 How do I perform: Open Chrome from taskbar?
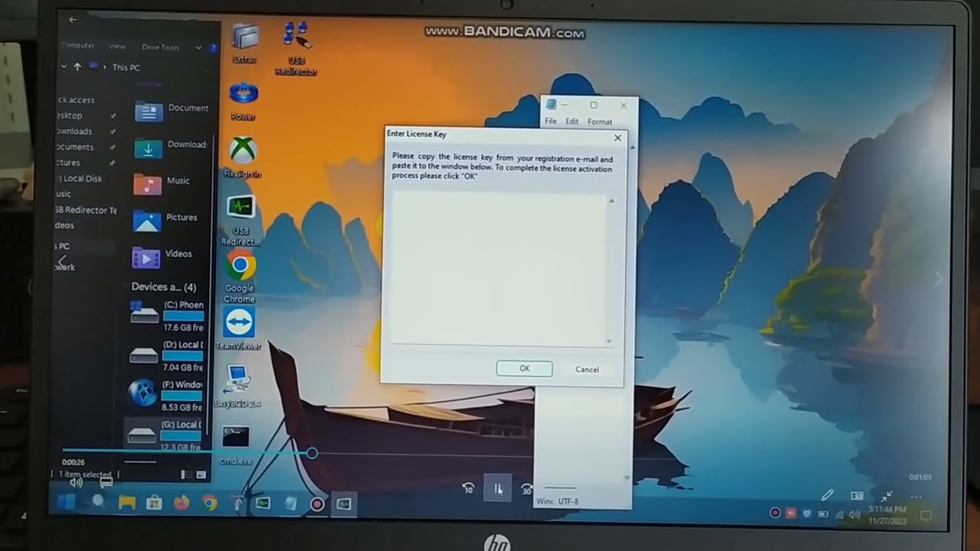tap(209, 503)
